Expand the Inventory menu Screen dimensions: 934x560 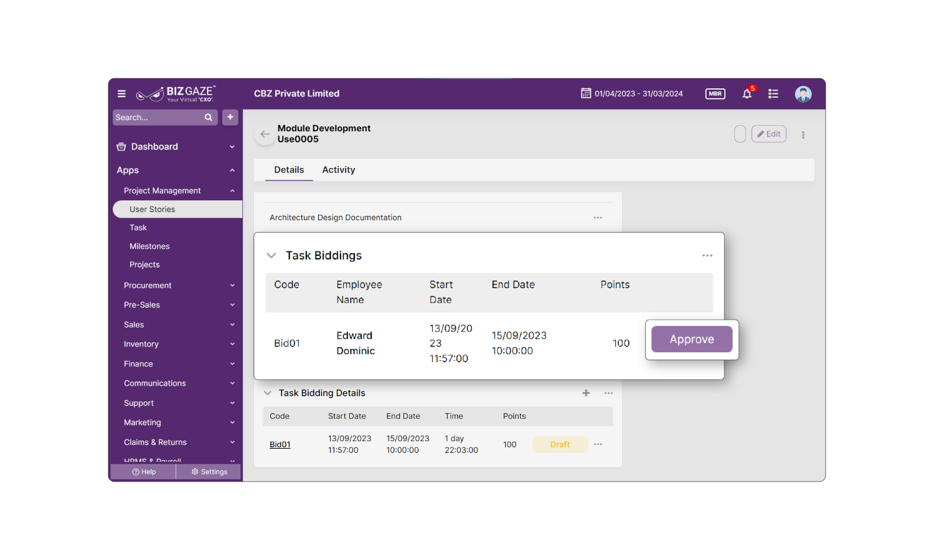(x=232, y=344)
